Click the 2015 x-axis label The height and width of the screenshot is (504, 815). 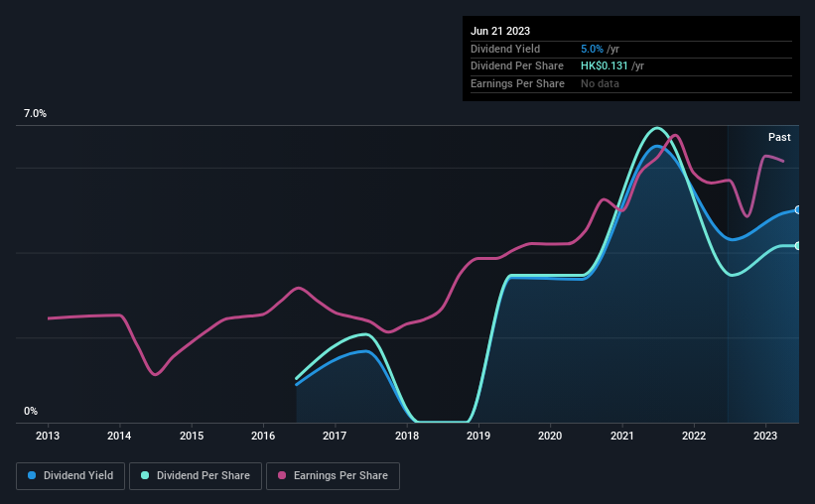(x=192, y=436)
